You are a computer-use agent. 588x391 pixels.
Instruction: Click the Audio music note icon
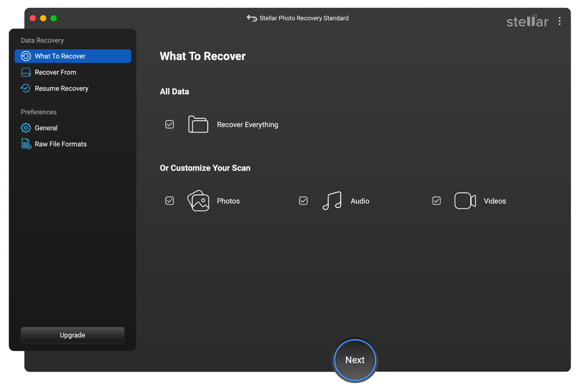(x=332, y=201)
